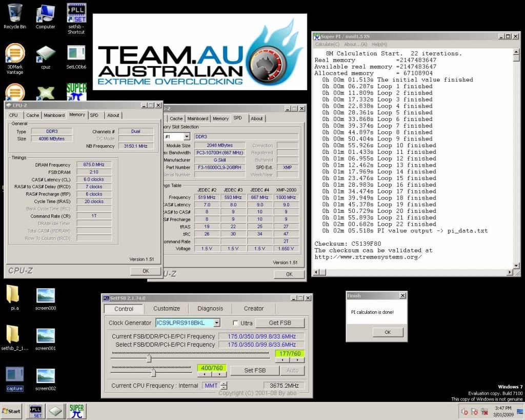Screen dimensions: 525x420
Task: Select the setfsb Shortcut desktop icon
Action: (x=76, y=18)
